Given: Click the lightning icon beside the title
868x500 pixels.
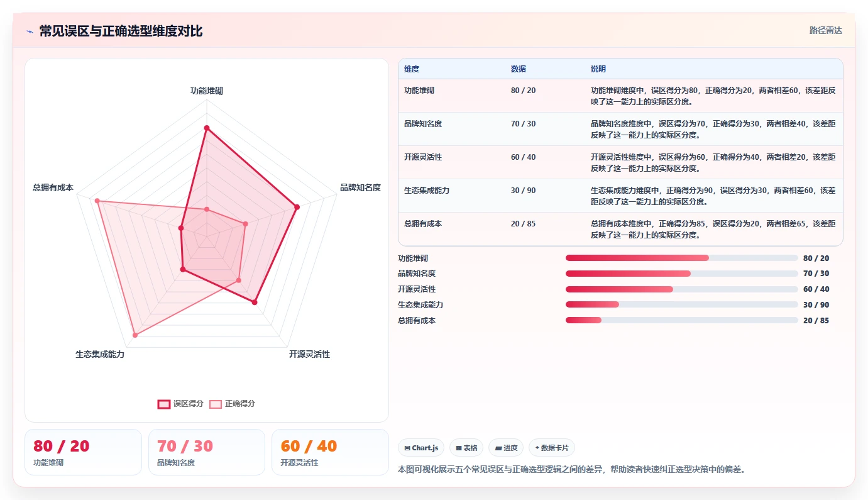Looking at the screenshot, I should pos(30,31).
